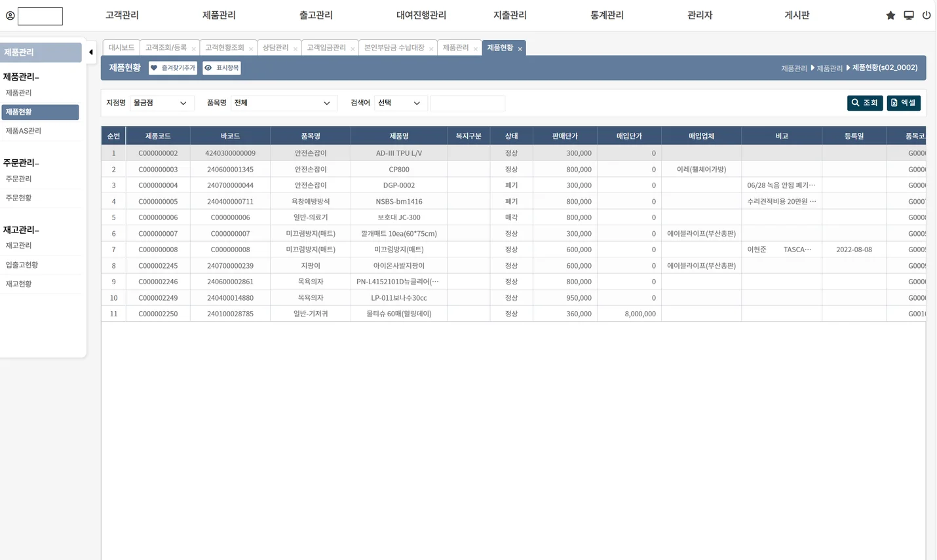Click the search keyword input field
Viewport: 937px width, 560px height.
coord(468,103)
